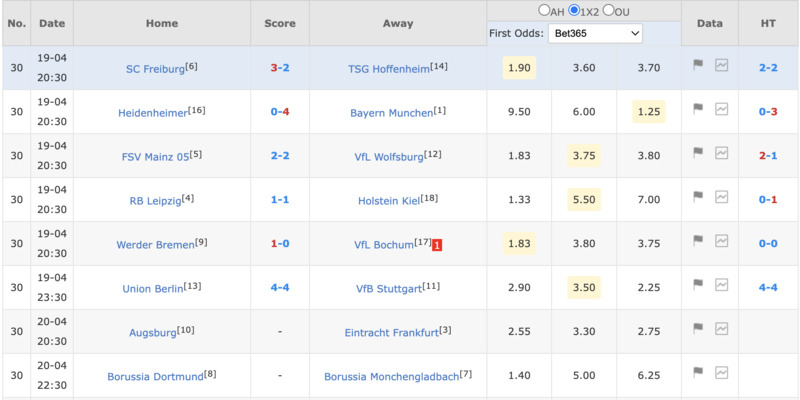Screen dimensions: 800x400
Task: Open chart icon for Borussia Dortmund match
Action: pyautogui.click(x=721, y=372)
